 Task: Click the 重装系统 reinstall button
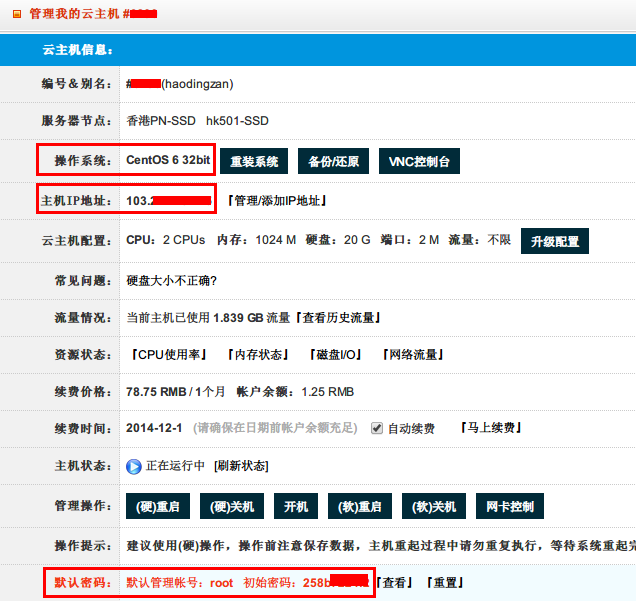coord(255,162)
